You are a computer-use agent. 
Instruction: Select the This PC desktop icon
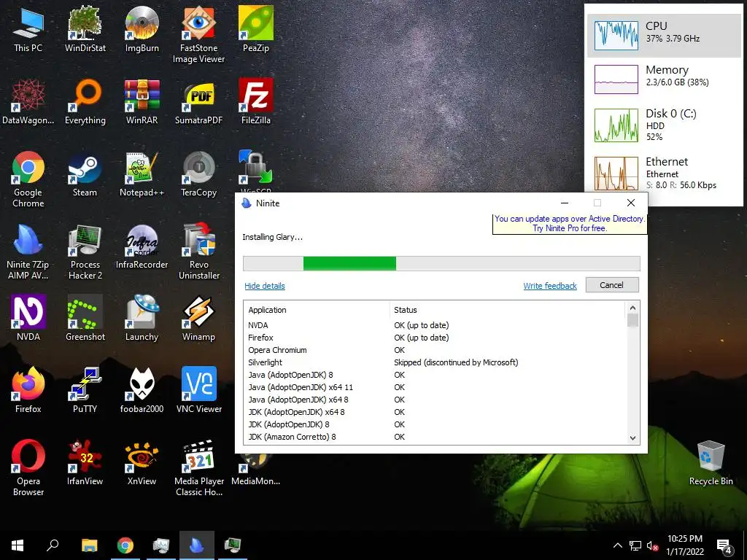click(28, 29)
